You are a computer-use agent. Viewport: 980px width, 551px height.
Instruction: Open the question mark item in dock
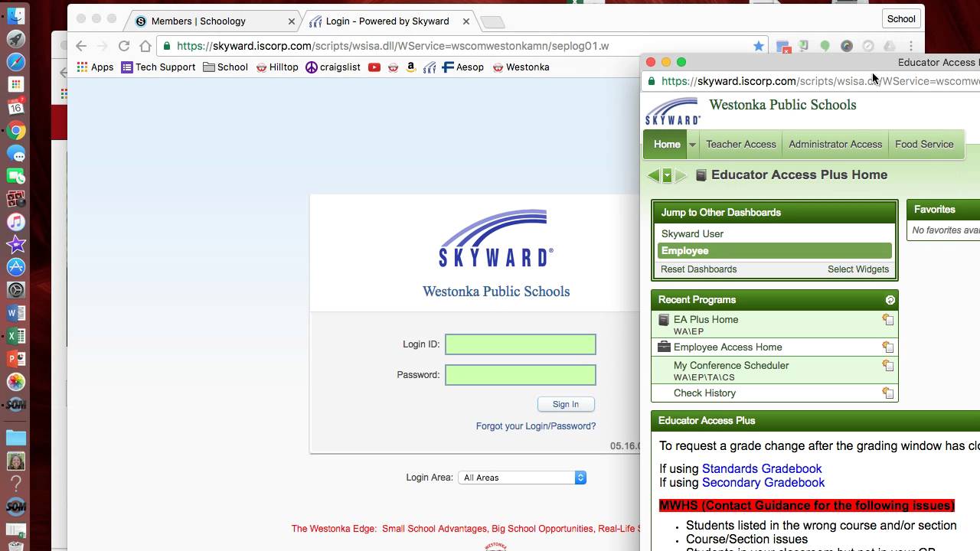point(16,484)
